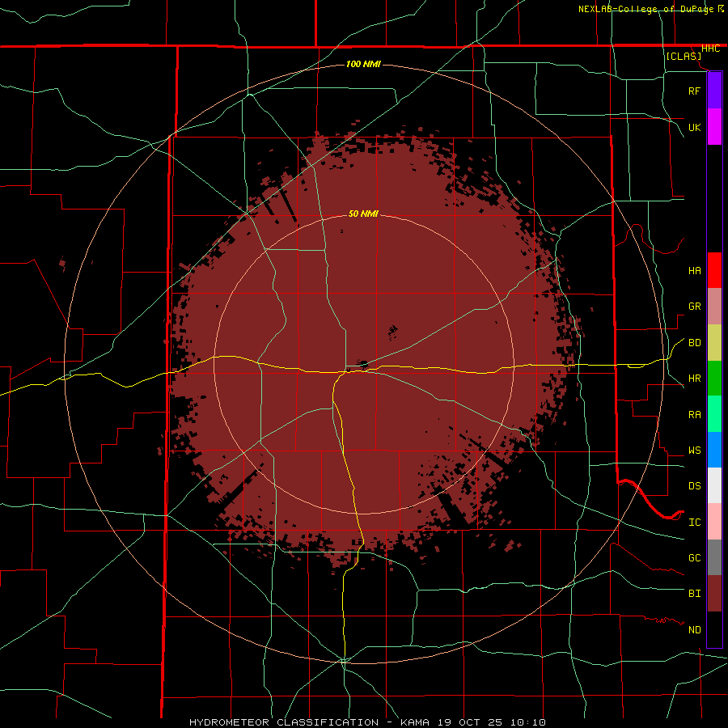Click the pinkish GR legend color swatch

click(x=714, y=306)
